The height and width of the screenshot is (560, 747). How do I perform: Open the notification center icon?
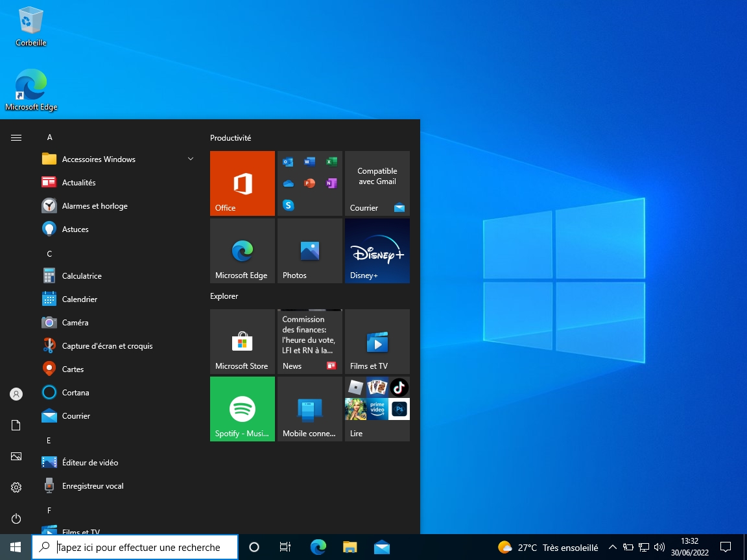[x=726, y=547]
